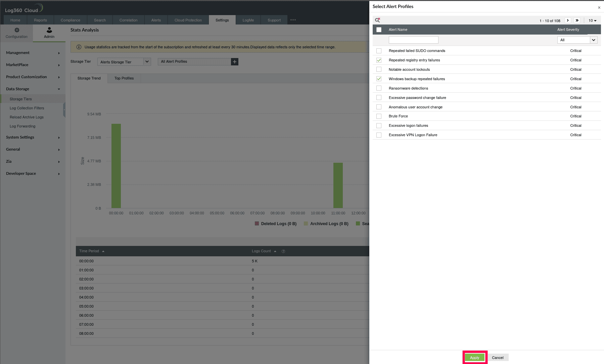
Task: Toggle the Deleted Logs legend swatch
Action: 257,223
